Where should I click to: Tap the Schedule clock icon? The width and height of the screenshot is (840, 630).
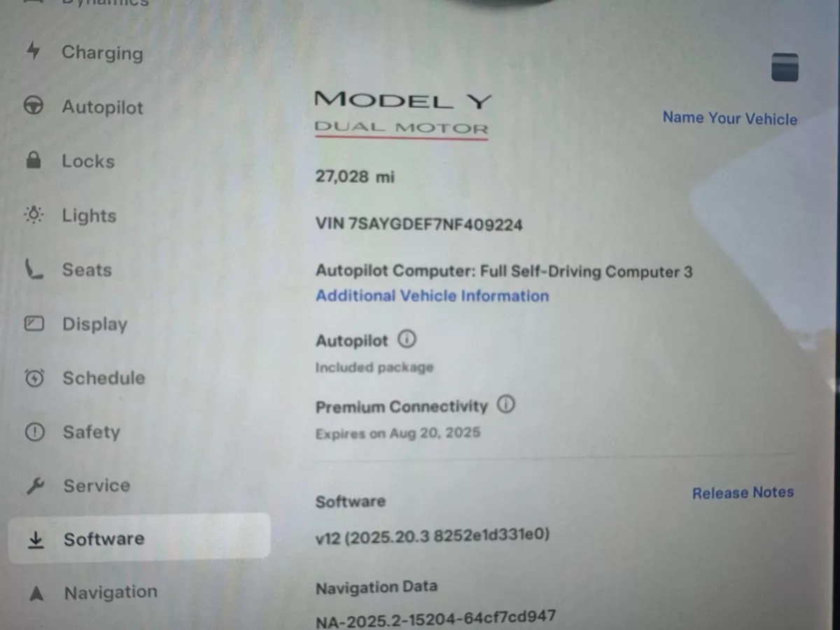click(34, 378)
